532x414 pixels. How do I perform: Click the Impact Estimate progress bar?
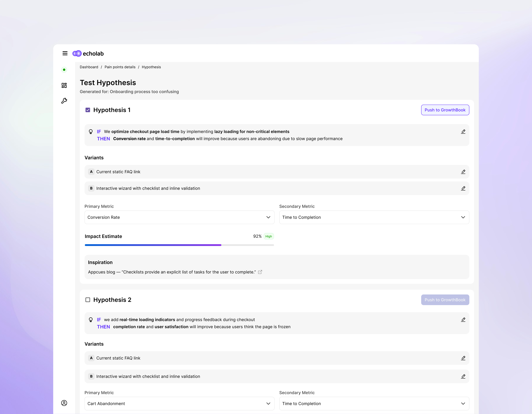pyautogui.click(x=179, y=245)
